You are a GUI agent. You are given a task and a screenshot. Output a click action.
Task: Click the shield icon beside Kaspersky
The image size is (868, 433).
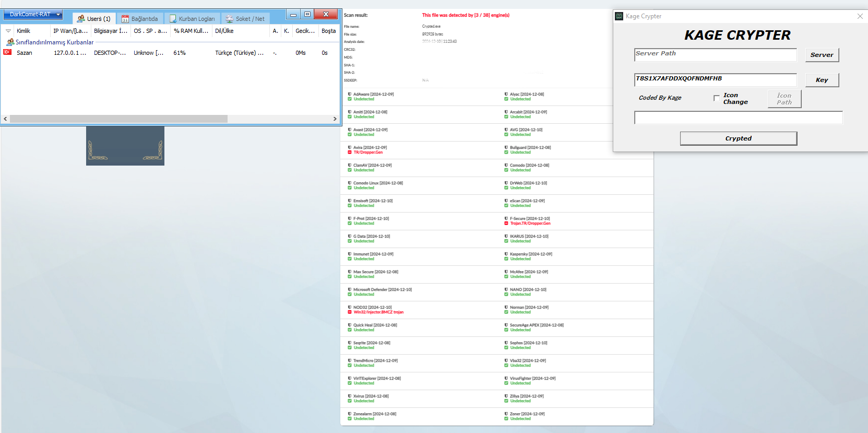[x=506, y=254]
